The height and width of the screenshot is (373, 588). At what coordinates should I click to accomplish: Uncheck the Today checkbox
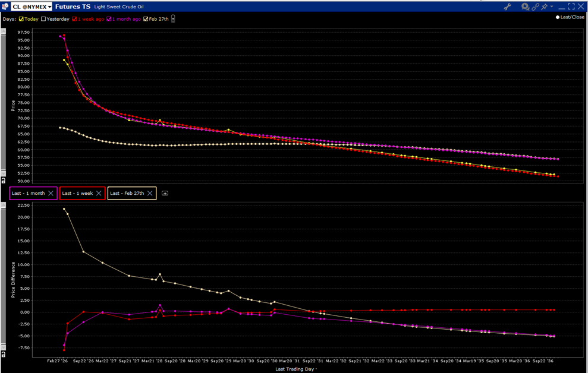[x=21, y=18]
